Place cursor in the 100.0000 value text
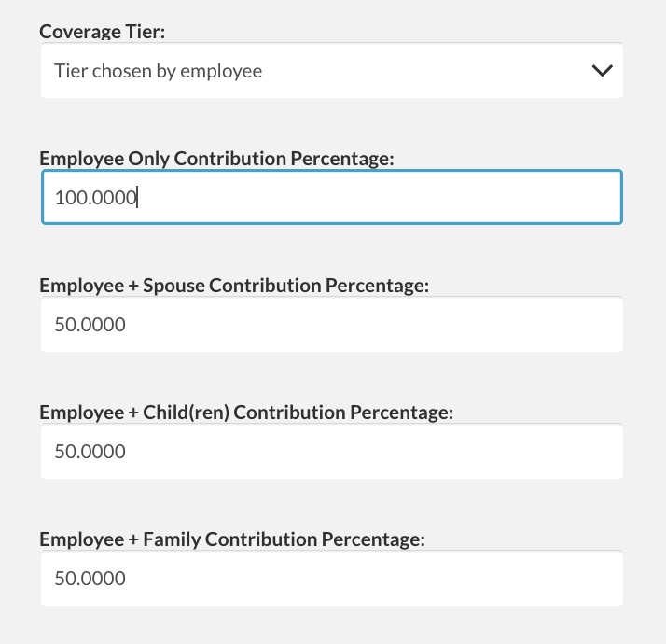Screen dimensions: 666x644 95,198
